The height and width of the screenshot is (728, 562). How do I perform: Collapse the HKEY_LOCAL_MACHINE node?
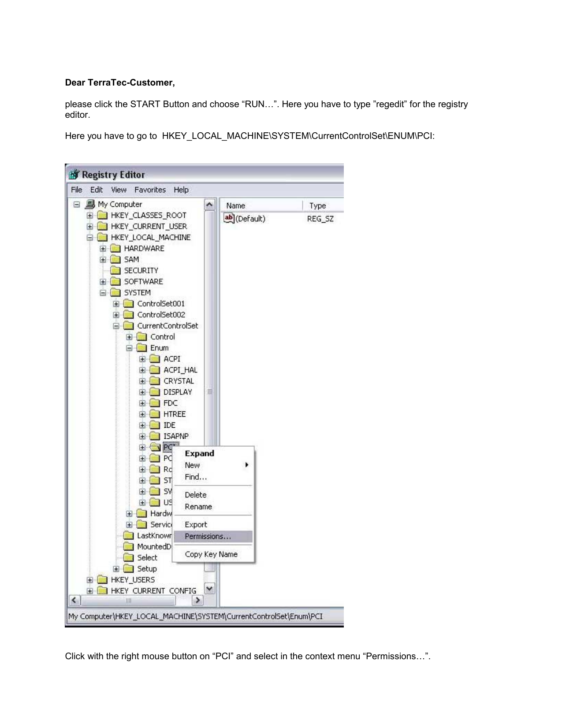(90, 238)
